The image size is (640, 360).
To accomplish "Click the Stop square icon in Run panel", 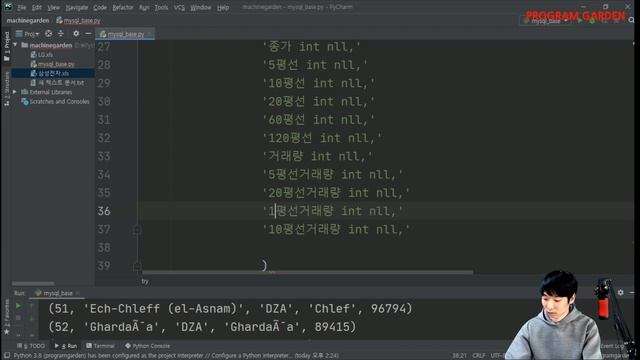I will (x=18, y=318).
